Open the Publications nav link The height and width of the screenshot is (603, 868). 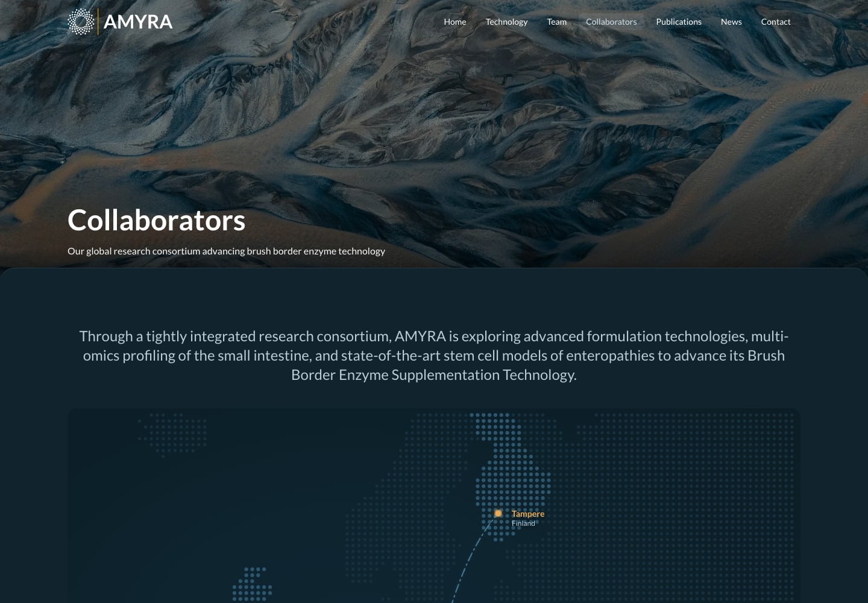[679, 22]
